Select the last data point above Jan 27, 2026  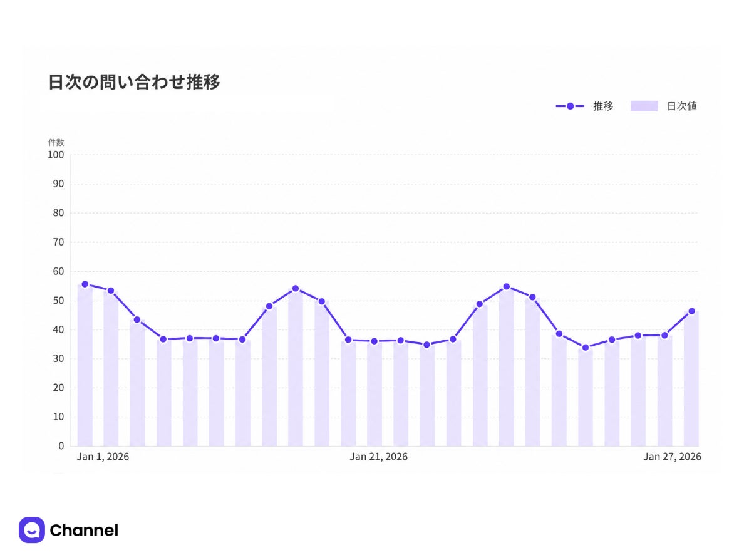point(691,311)
